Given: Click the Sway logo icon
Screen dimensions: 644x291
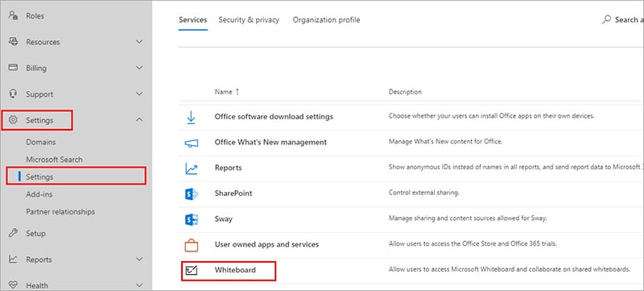Looking at the screenshot, I should (x=192, y=219).
